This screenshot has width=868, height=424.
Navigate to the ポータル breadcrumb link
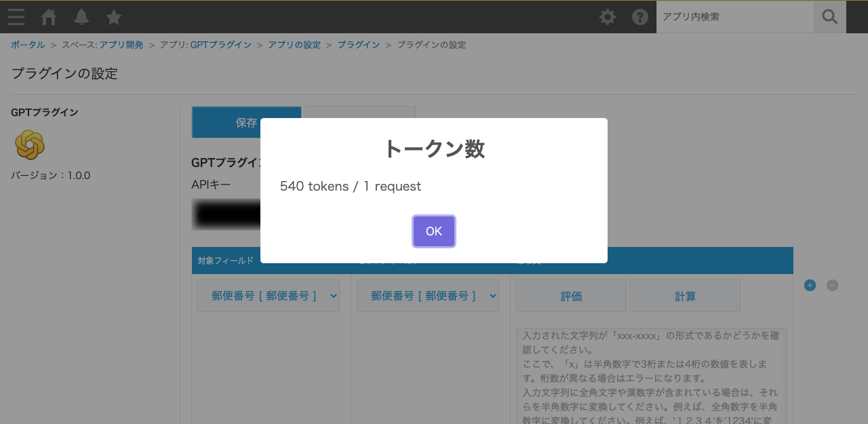click(x=27, y=44)
